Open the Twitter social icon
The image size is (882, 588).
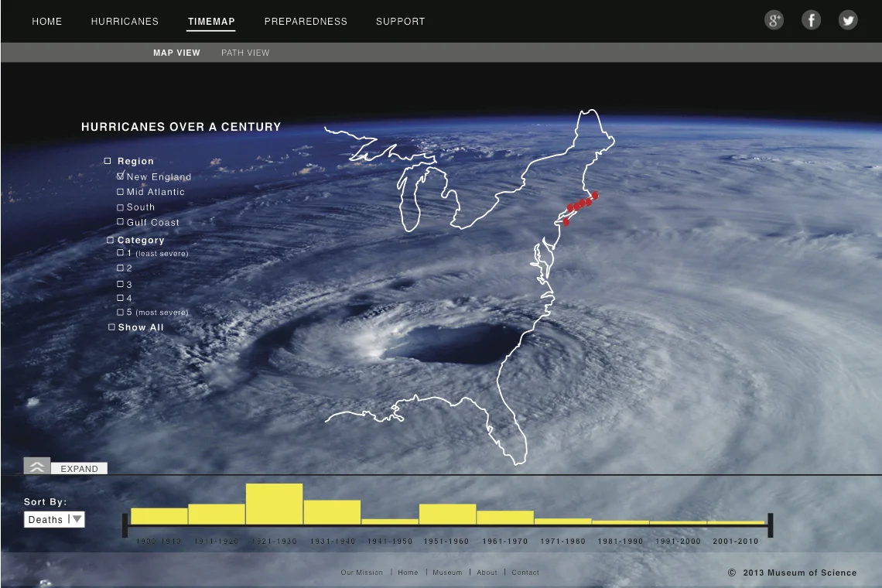tap(848, 21)
